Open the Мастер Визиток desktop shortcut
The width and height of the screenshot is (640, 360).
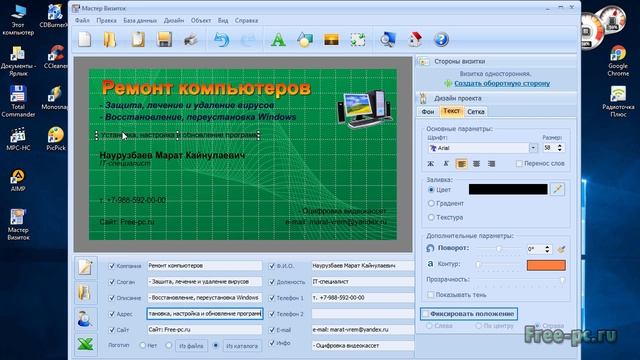pyautogui.click(x=18, y=224)
